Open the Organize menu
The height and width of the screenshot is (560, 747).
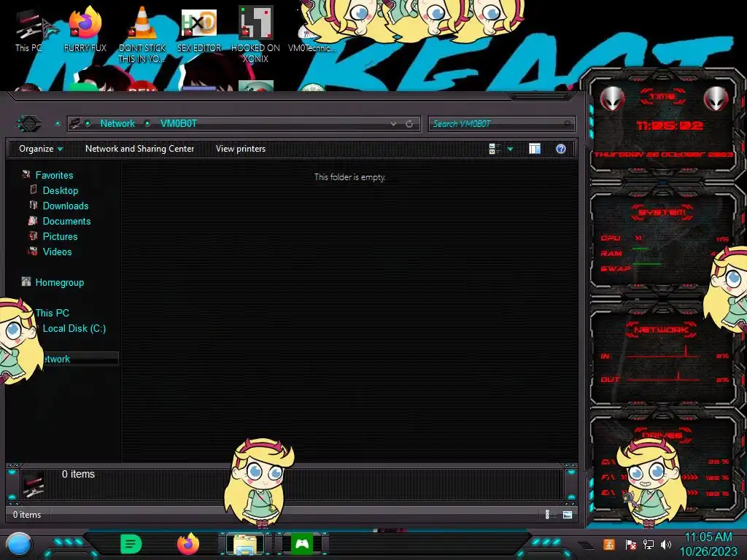41,149
